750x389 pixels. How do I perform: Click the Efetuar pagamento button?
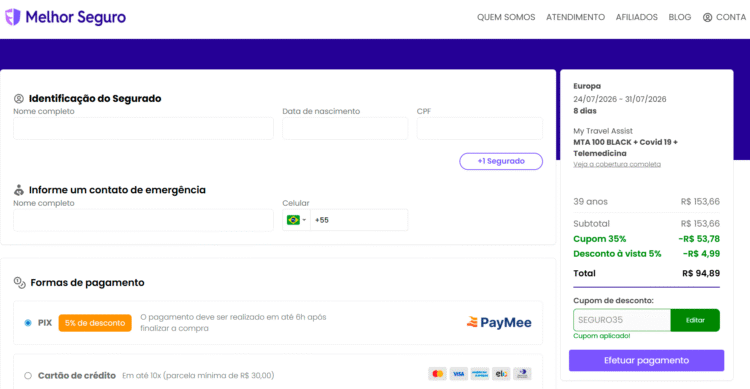[x=646, y=360]
